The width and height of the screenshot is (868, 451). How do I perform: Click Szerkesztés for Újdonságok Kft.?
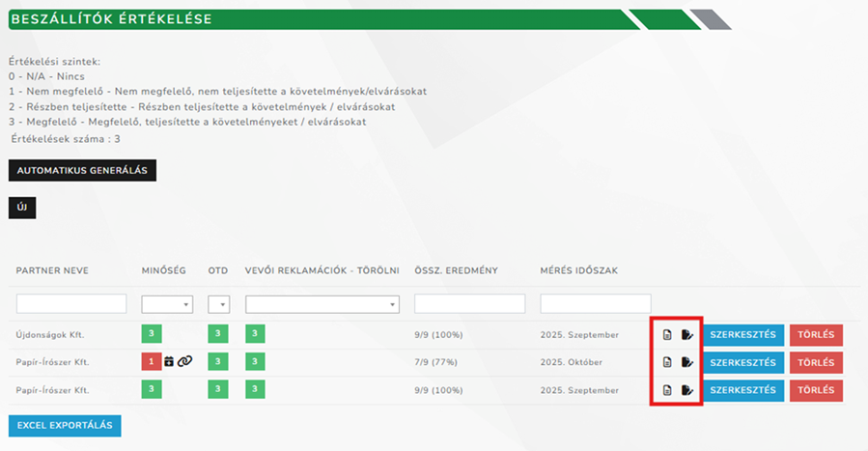click(742, 335)
